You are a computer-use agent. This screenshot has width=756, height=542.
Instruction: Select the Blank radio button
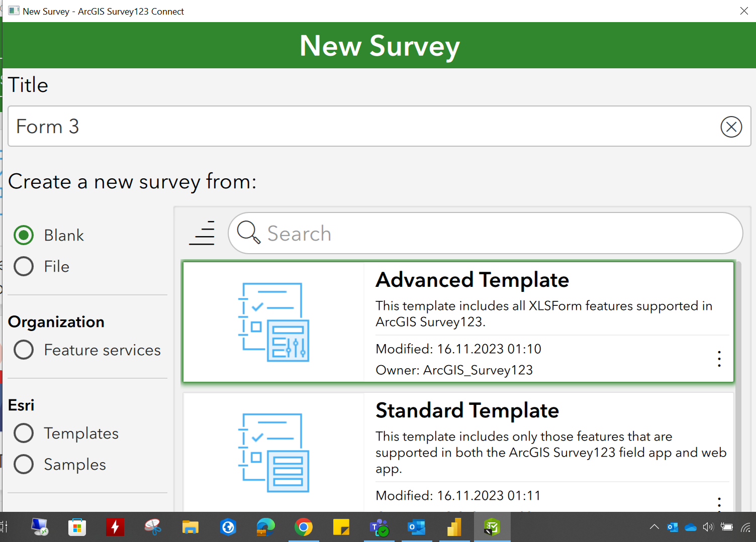tap(23, 235)
